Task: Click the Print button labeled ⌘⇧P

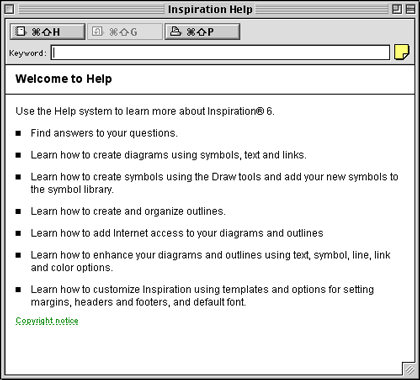Action: 202,32
